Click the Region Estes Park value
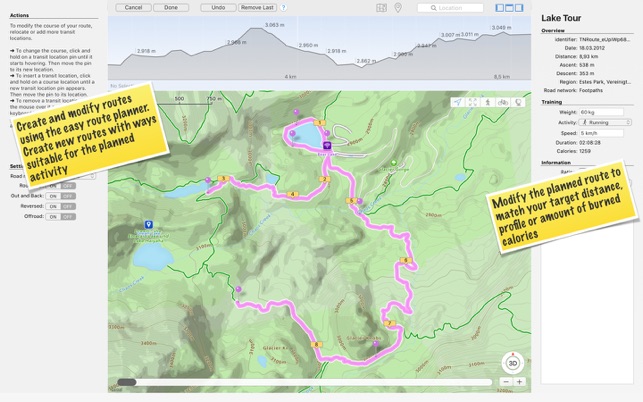 pyautogui.click(x=605, y=82)
